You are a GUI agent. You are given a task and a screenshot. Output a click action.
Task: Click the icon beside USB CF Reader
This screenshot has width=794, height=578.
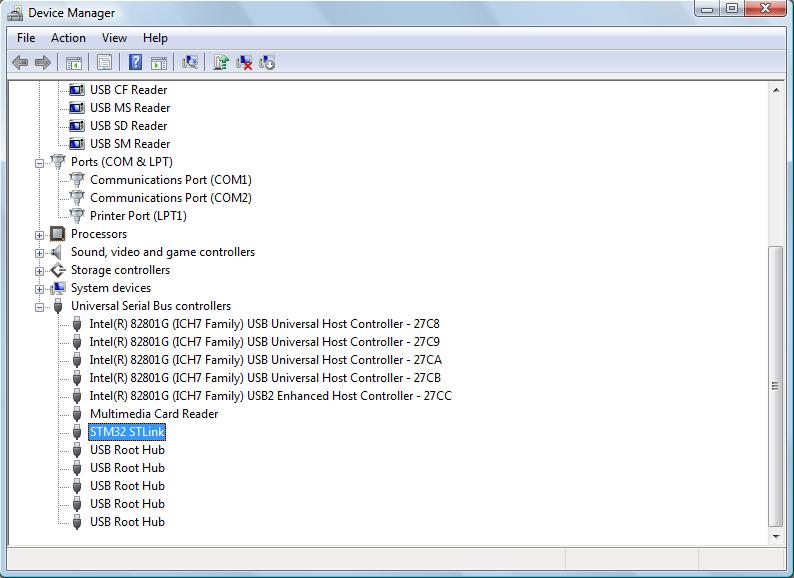tap(76, 90)
